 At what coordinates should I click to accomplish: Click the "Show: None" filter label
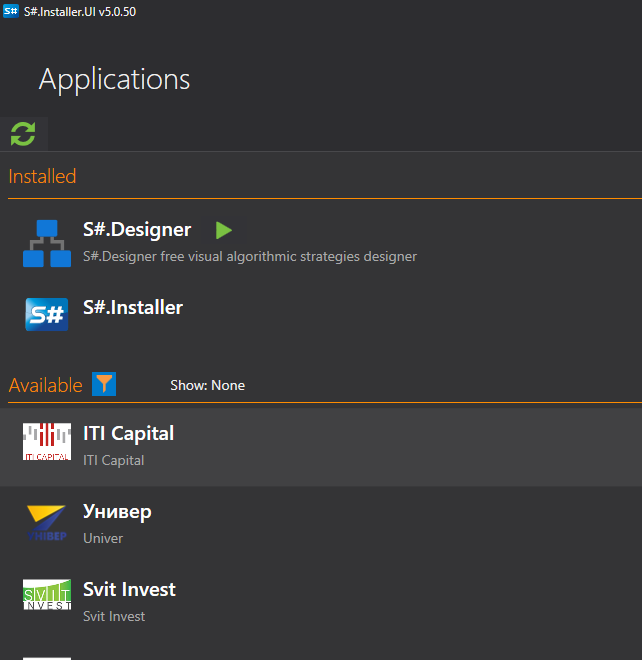(x=207, y=385)
